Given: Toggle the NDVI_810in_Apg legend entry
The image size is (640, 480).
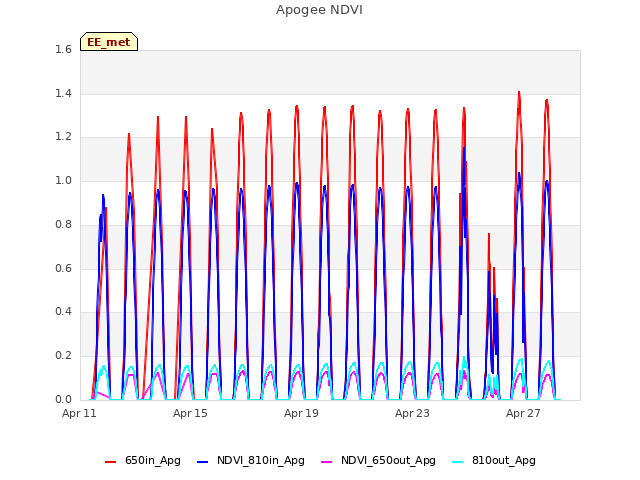Looking at the screenshot, I should pyautogui.click(x=251, y=460).
